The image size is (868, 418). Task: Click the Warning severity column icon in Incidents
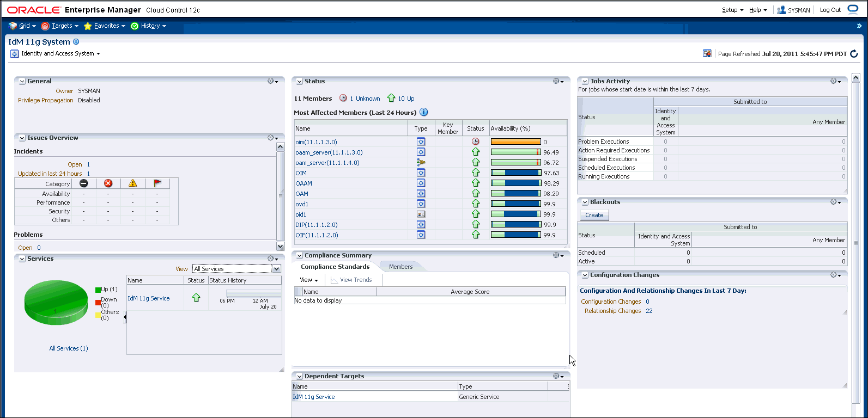132,183
